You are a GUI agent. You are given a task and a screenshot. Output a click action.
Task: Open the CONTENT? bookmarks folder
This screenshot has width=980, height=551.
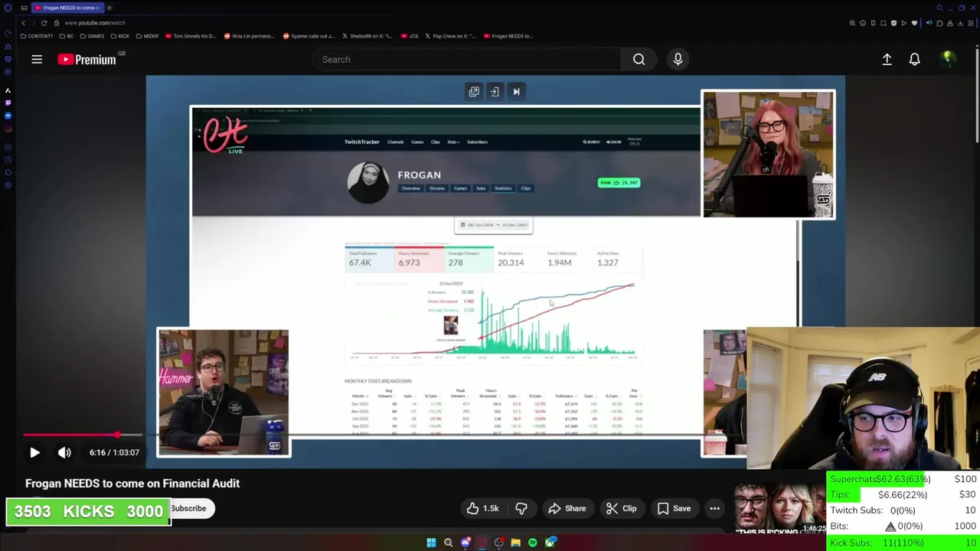pyautogui.click(x=38, y=36)
